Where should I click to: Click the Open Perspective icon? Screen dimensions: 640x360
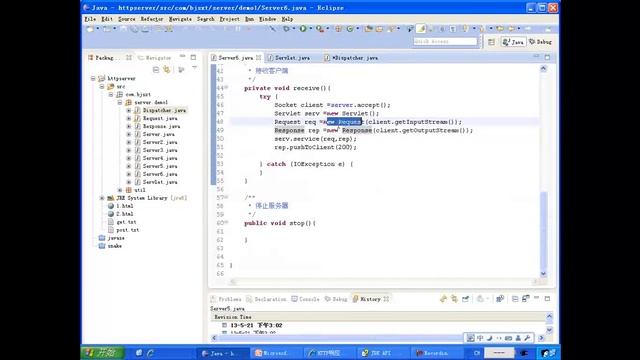[491, 42]
